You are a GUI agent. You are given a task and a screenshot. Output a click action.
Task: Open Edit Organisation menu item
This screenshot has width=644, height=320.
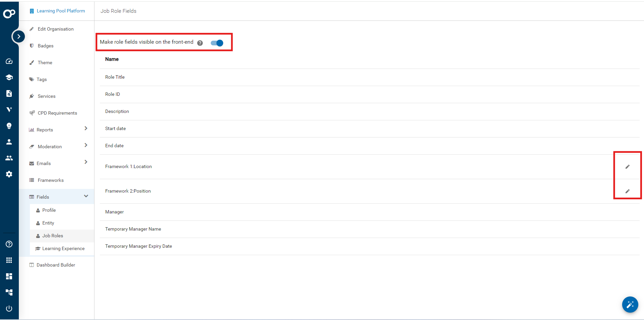pyautogui.click(x=55, y=29)
